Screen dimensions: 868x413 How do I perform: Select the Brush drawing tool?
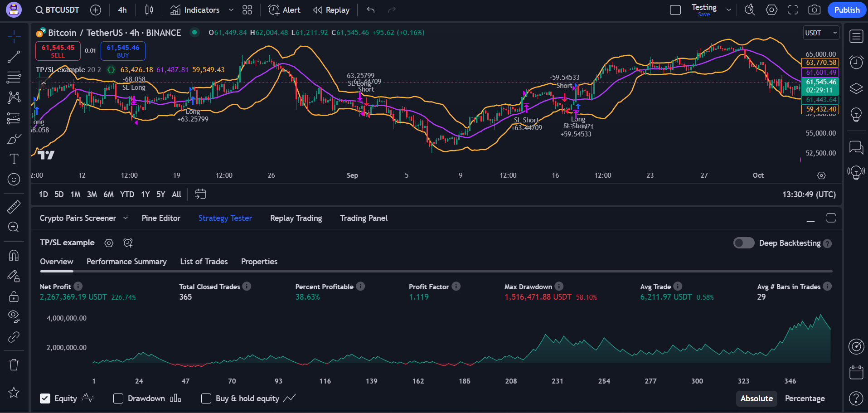tap(14, 138)
